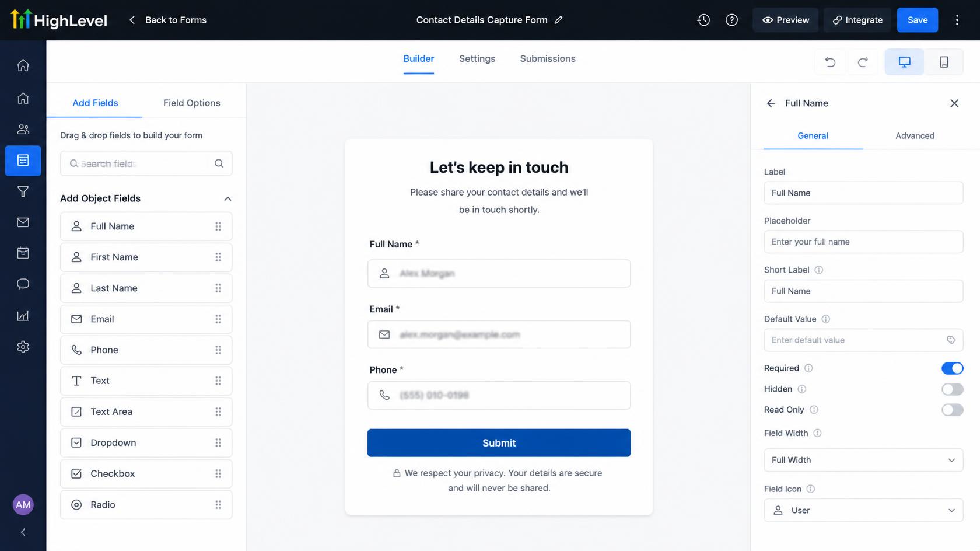Collapse the left sidebar

(23, 532)
